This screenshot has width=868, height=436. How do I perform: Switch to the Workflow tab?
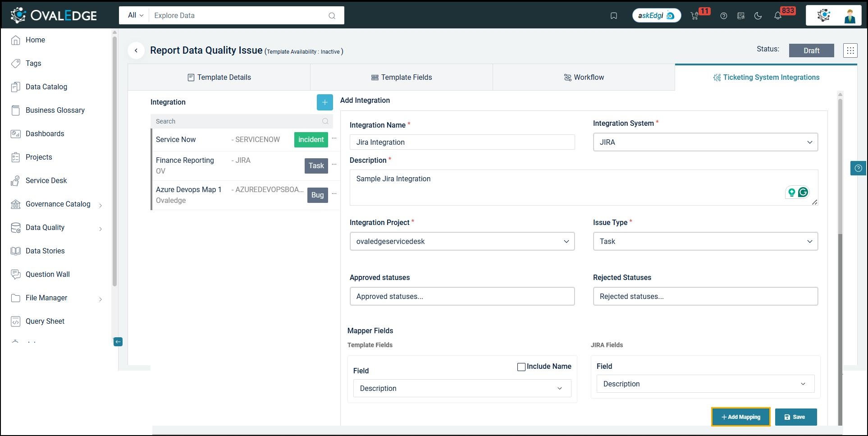[x=584, y=78]
